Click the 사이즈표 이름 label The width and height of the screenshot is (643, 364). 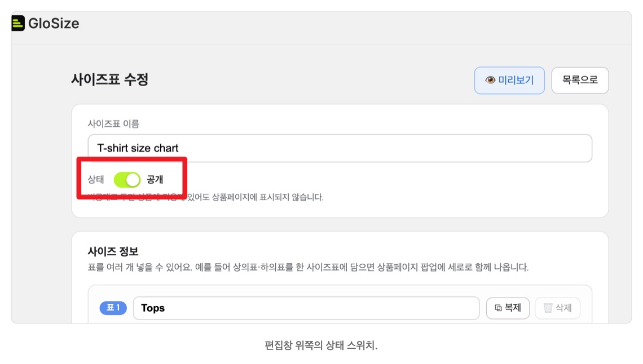[x=113, y=123]
